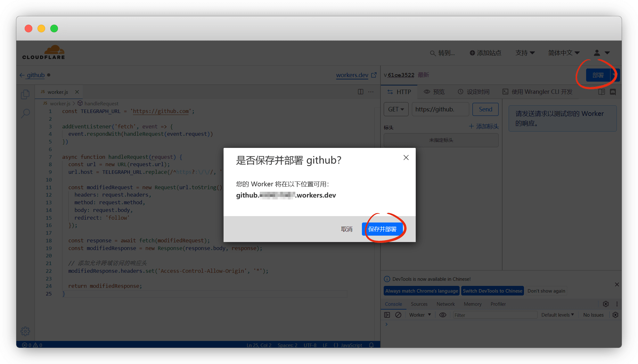Select the Profiler tab in DevTools
Image resolution: width=638 pixels, height=364 pixels.
click(x=498, y=304)
